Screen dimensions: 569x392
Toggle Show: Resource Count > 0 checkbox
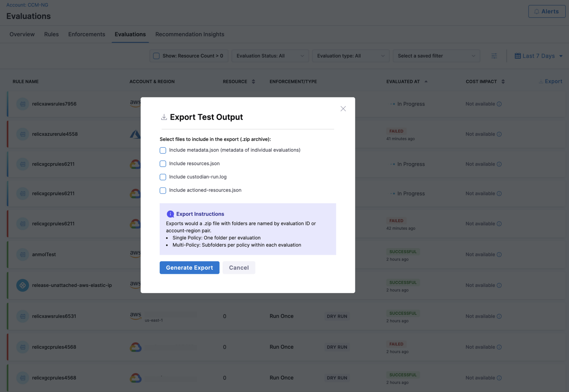point(156,56)
